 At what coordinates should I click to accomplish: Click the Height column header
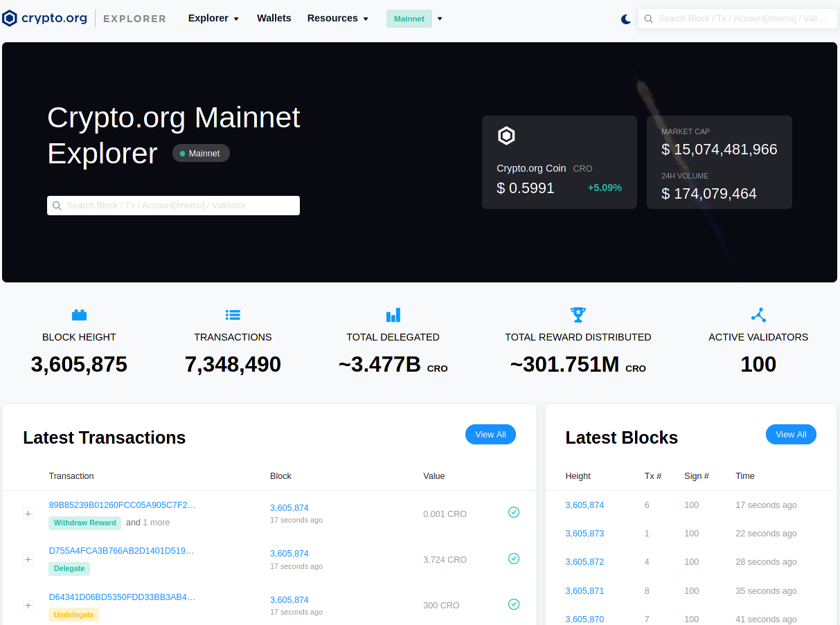click(x=578, y=476)
